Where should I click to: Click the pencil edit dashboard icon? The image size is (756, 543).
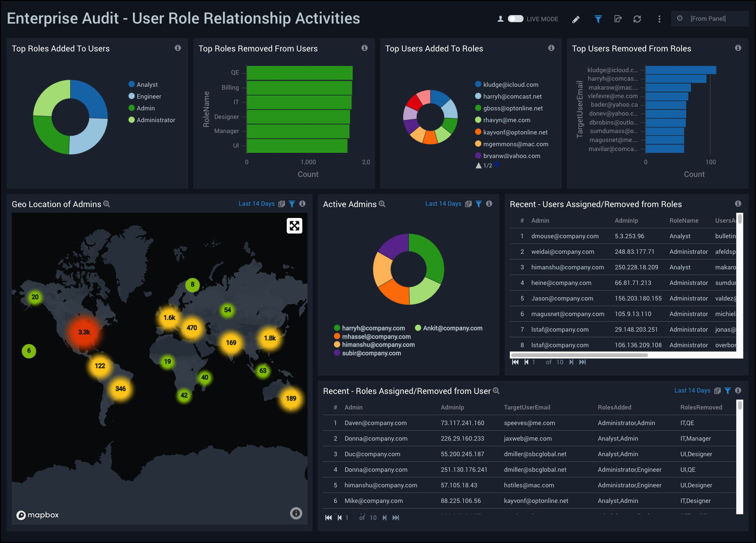tap(576, 19)
